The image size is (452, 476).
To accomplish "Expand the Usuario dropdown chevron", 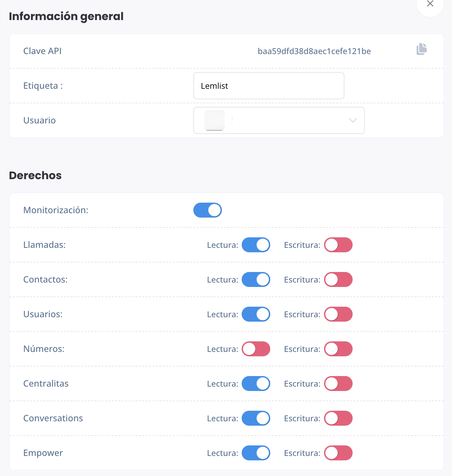I will pyautogui.click(x=353, y=120).
